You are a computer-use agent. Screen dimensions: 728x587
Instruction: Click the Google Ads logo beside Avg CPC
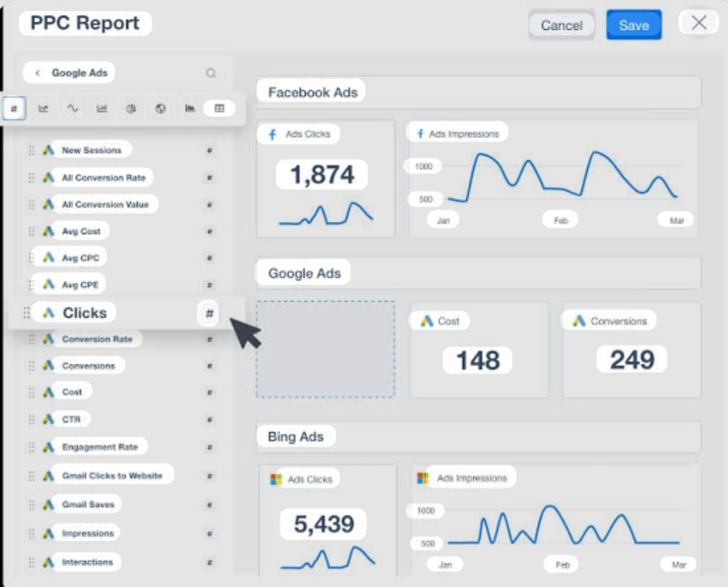pos(48,258)
